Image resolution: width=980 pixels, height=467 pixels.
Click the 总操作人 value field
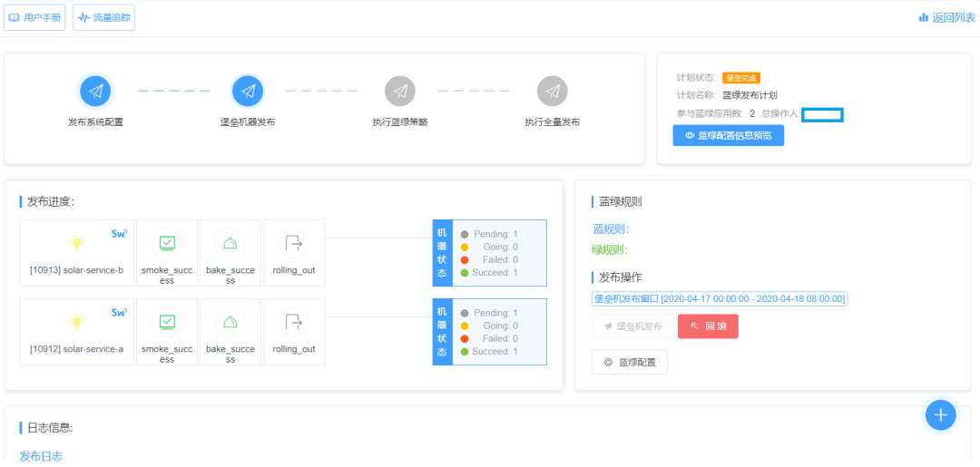[822, 114]
